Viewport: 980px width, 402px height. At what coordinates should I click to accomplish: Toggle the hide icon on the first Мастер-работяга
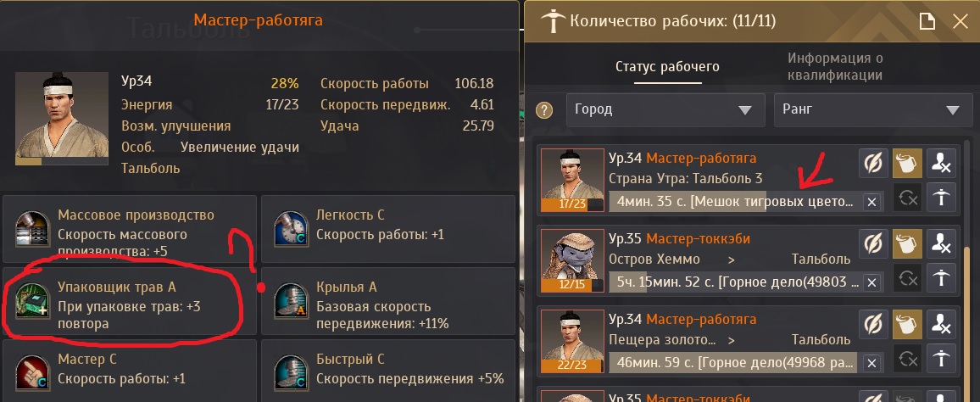point(874,164)
